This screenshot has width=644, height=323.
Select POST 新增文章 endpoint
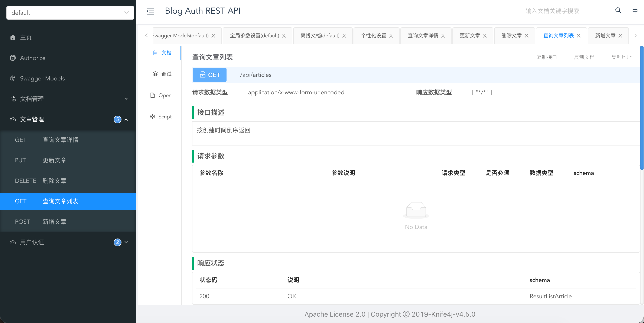click(x=68, y=222)
